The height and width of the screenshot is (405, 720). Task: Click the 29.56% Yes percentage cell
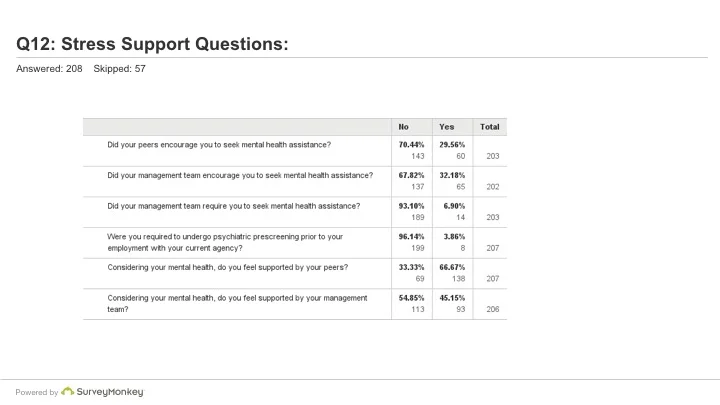tap(452, 145)
